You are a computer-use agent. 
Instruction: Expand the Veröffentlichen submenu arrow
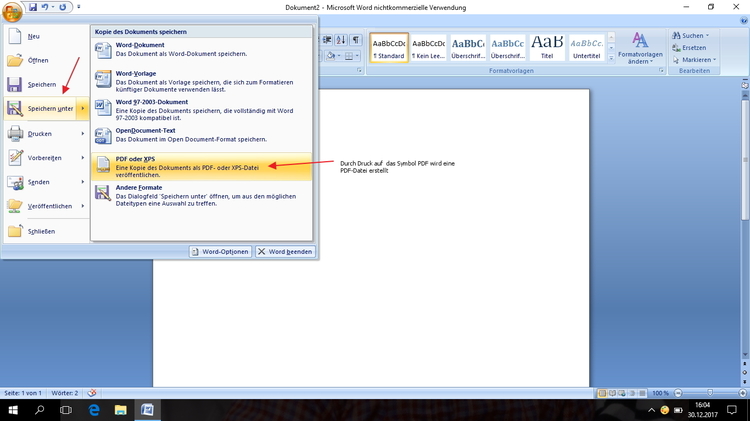tap(83, 206)
